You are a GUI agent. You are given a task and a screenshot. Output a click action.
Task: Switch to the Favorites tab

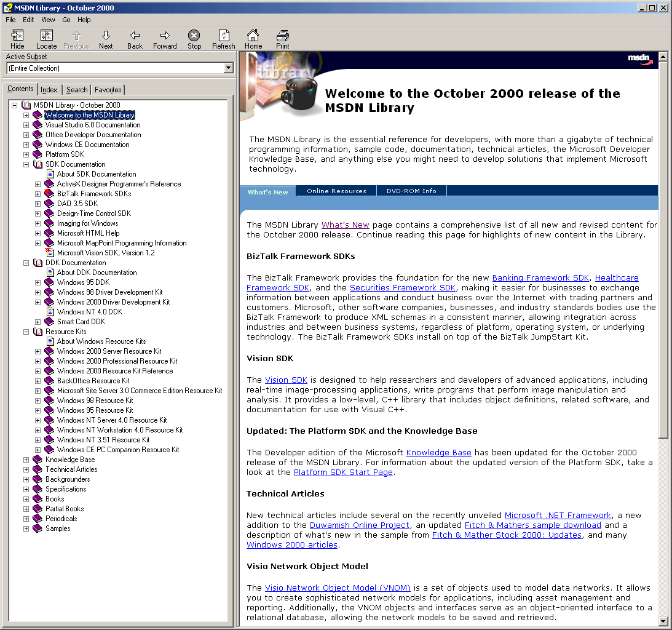(x=108, y=90)
